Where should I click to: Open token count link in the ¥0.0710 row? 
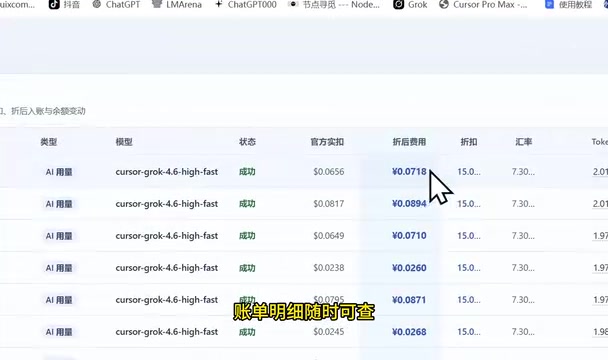(x=600, y=235)
